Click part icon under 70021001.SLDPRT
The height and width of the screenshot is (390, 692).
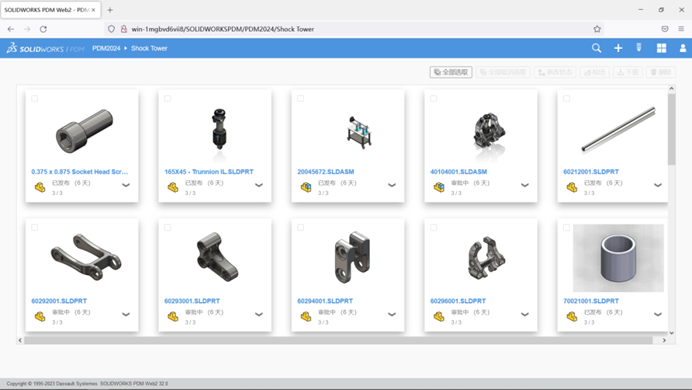[x=572, y=316]
